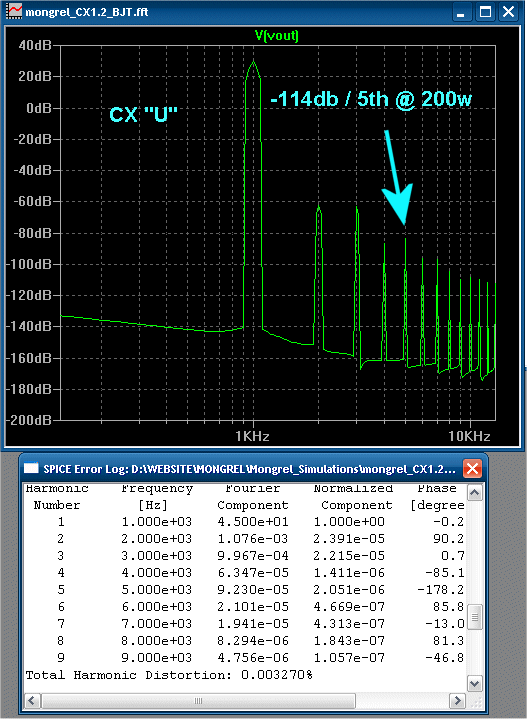Click normalized component 2.391e-05
This screenshot has height=719, width=527.
coord(349,539)
